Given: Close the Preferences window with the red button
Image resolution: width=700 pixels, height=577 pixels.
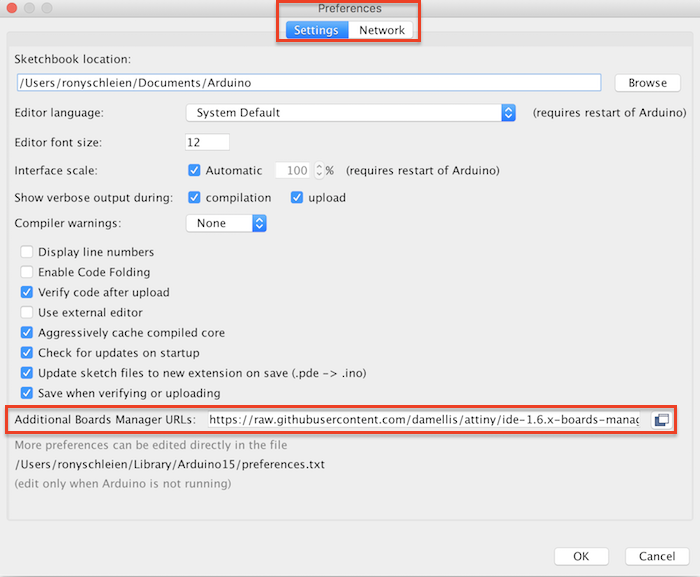Looking at the screenshot, I should [12, 8].
